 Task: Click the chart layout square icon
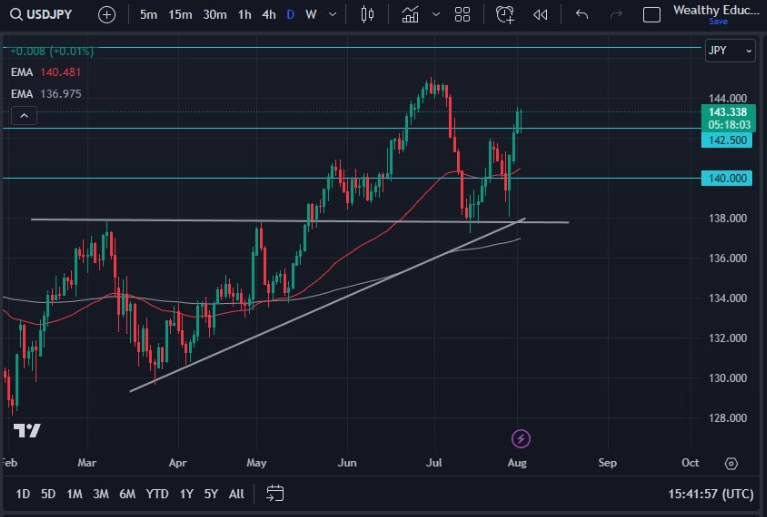point(652,15)
